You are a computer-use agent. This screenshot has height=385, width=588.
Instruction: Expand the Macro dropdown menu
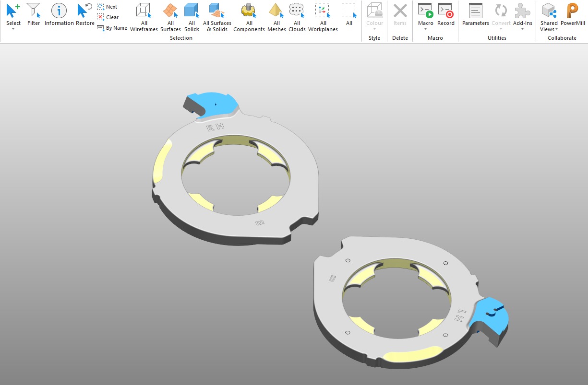tap(425, 29)
